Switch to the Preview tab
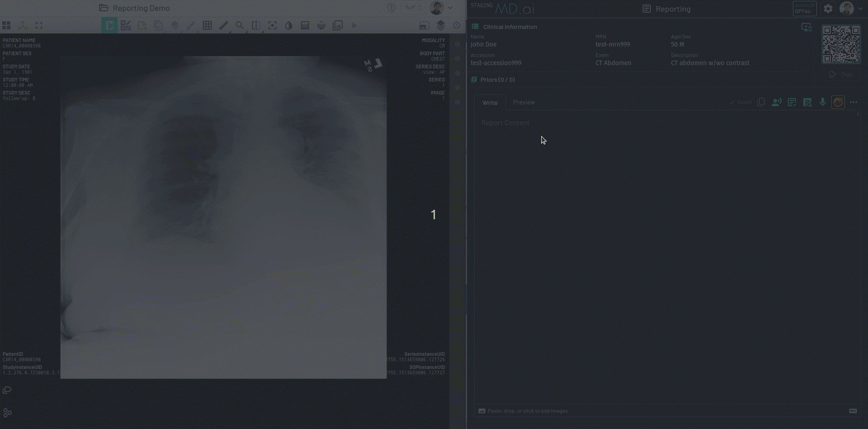The width and height of the screenshot is (868, 429). pyautogui.click(x=524, y=103)
